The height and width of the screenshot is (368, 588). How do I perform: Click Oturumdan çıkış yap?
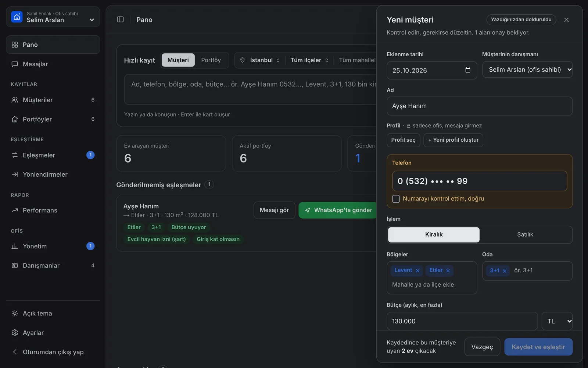pos(53,352)
